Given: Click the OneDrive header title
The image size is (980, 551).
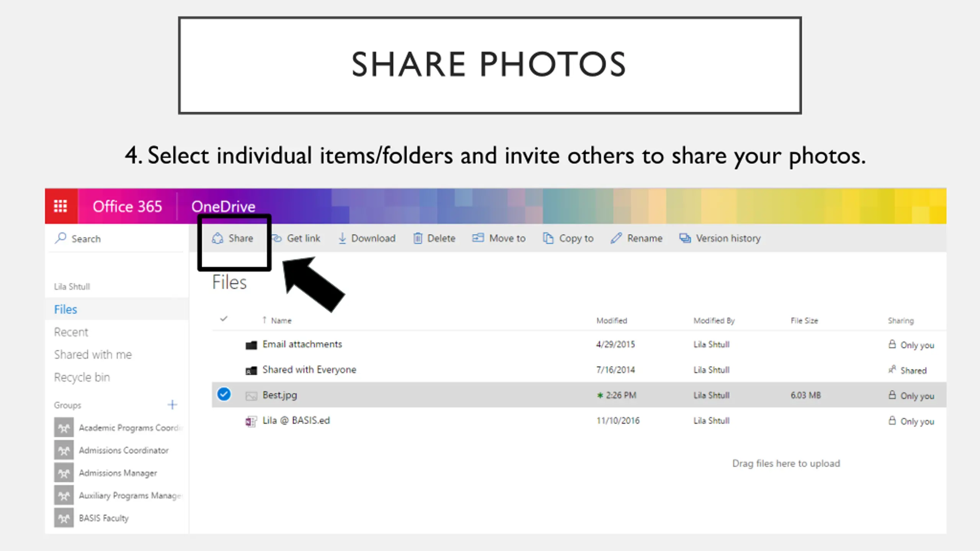Looking at the screenshot, I should click(223, 207).
